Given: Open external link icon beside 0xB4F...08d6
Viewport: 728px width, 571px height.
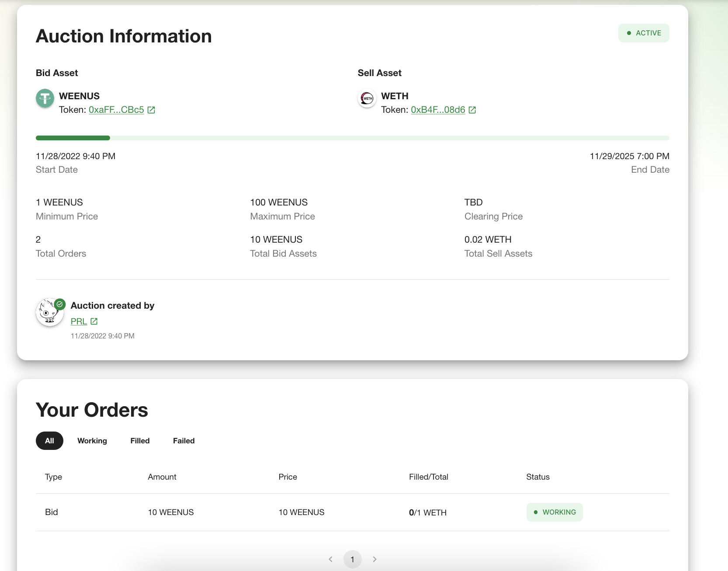Looking at the screenshot, I should tap(472, 110).
